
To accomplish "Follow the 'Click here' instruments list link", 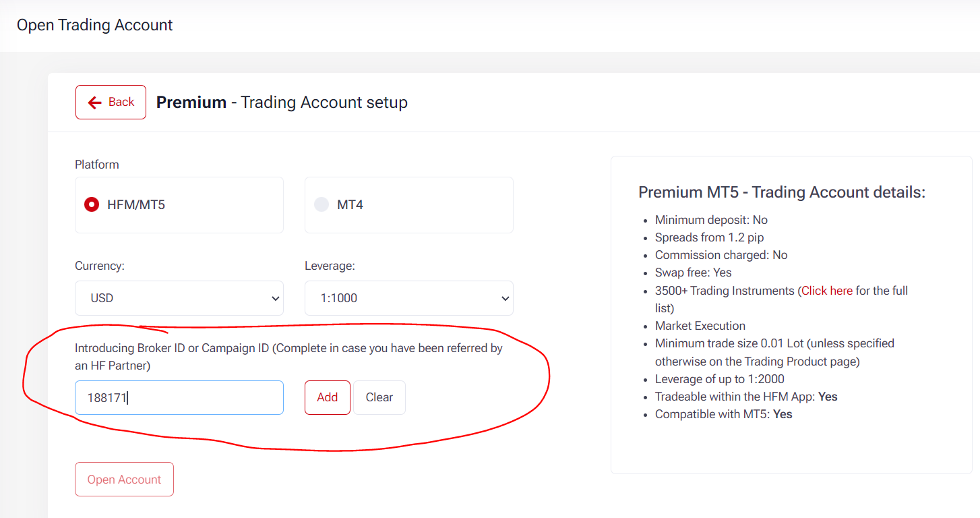I will pyautogui.click(x=827, y=291).
